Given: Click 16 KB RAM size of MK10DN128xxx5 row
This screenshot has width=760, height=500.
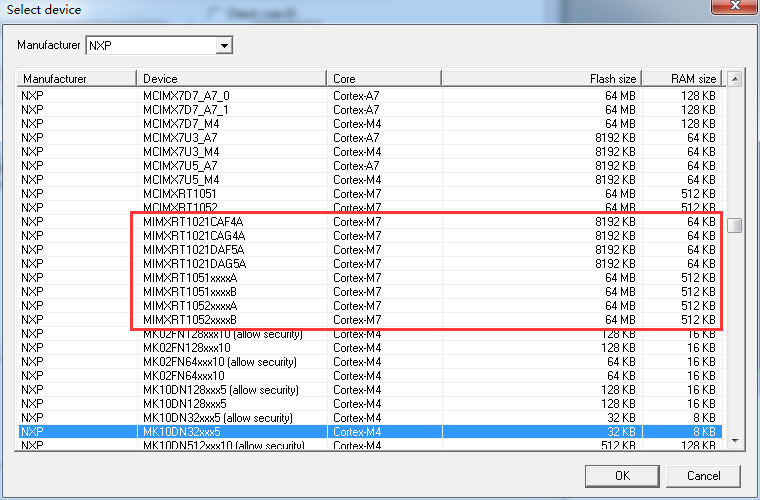Looking at the screenshot, I should pyautogui.click(x=701, y=404).
